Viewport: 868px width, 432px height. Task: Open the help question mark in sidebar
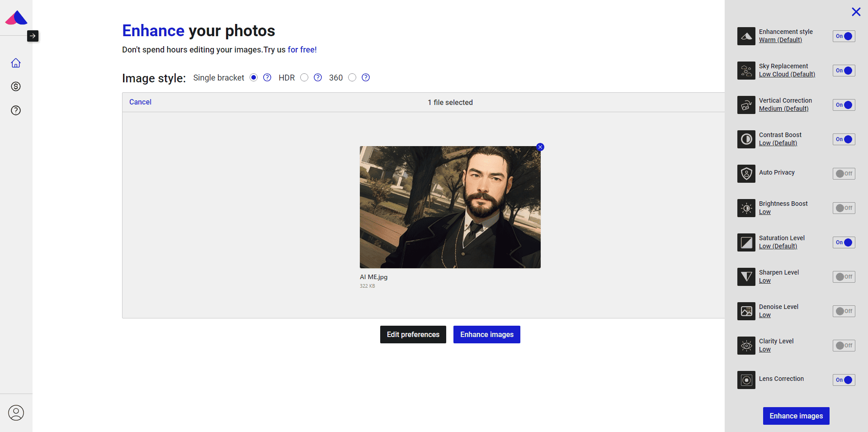(x=16, y=110)
